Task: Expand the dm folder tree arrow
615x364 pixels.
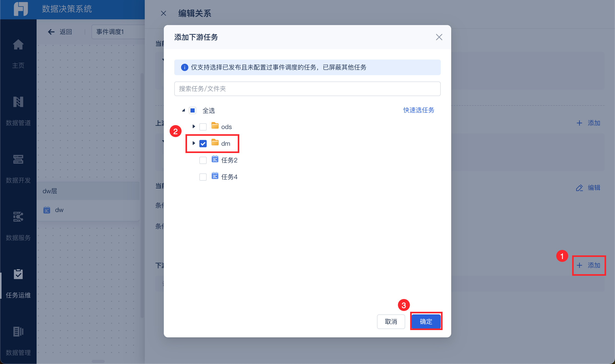Action: (194, 143)
